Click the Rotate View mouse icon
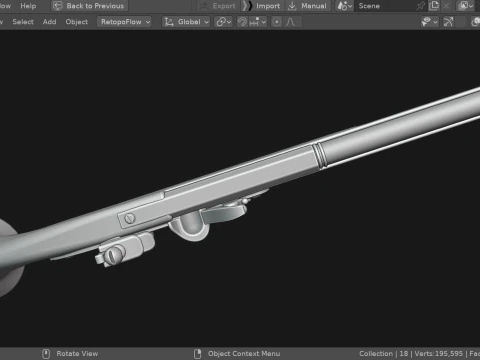This screenshot has width=480, height=360. point(46,354)
